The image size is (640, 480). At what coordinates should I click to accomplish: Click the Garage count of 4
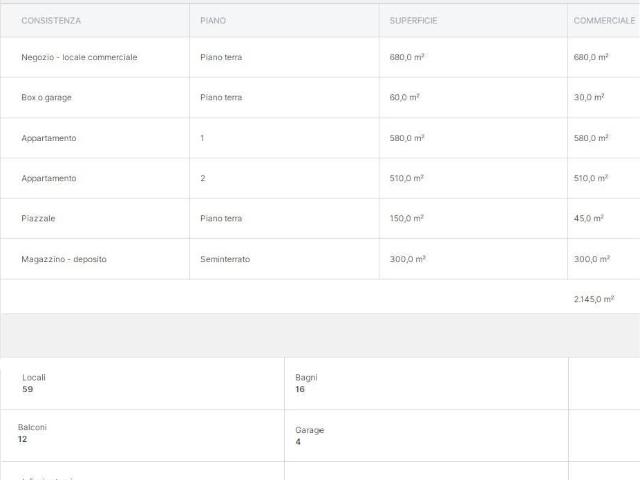pos(298,441)
